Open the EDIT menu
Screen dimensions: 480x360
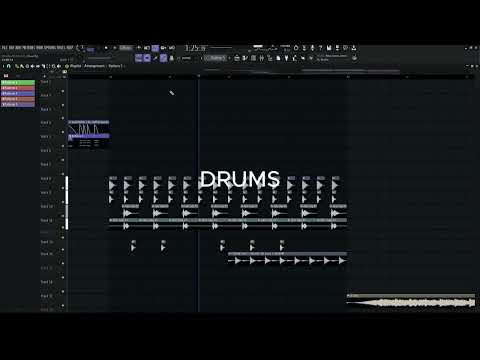(x=12, y=48)
